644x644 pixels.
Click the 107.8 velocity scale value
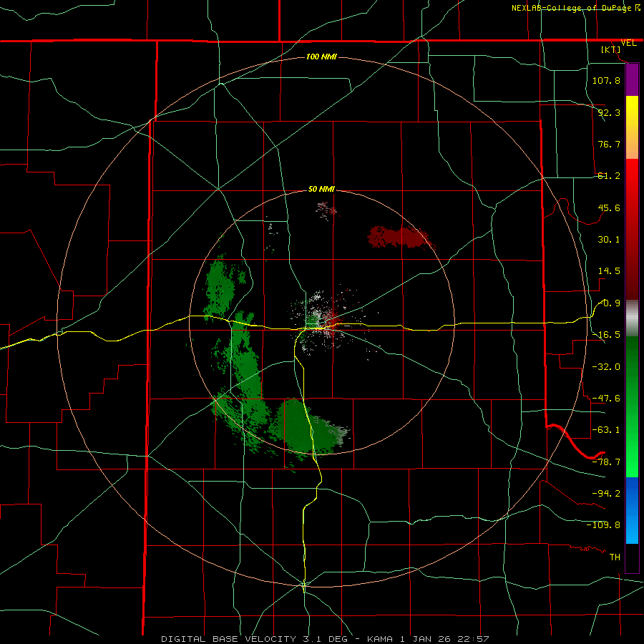click(606, 80)
